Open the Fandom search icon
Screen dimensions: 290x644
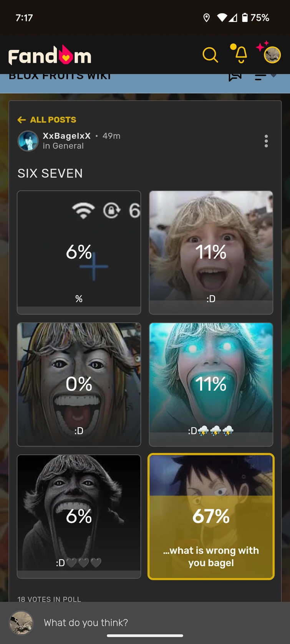210,55
